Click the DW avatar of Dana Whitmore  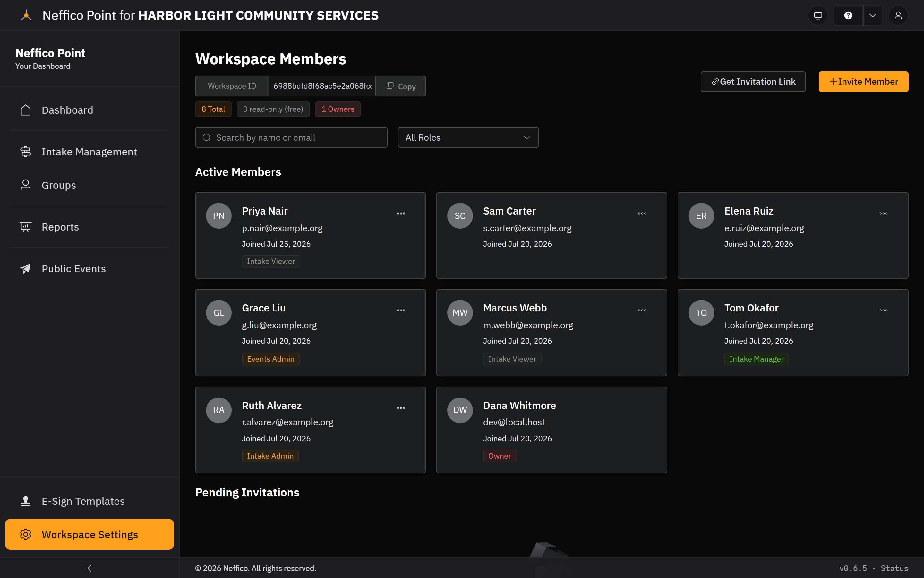click(460, 410)
